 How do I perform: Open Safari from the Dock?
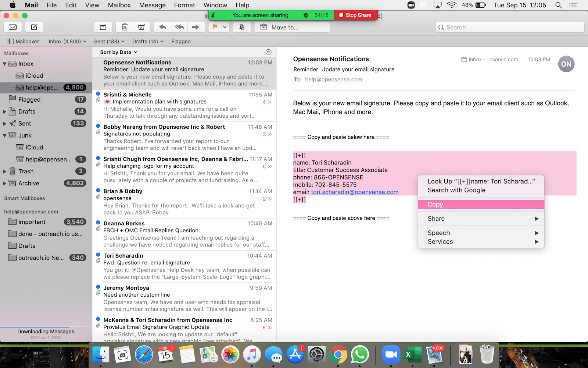click(x=144, y=355)
